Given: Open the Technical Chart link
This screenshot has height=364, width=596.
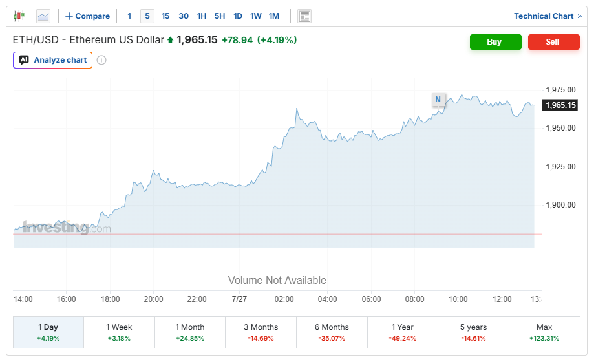Looking at the screenshot, I should pyautogui.click(x=548, y=16).
